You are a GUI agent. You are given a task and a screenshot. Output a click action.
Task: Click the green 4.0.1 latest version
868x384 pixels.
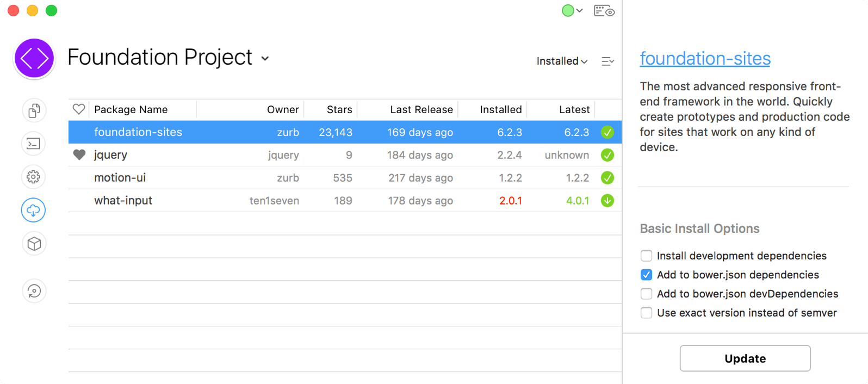pyautogui.click(x=578, y=201)
